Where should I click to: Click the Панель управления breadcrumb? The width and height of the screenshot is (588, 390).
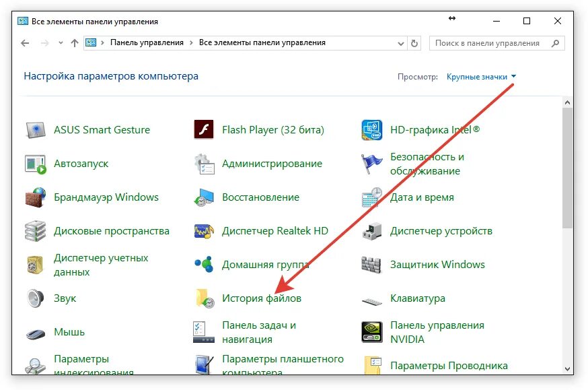click(147, 43)
